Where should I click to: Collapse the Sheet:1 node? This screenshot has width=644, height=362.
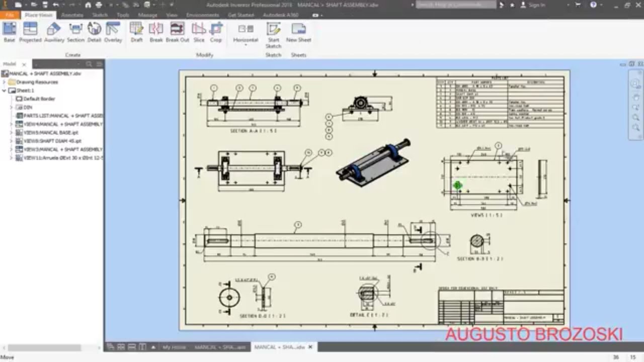(x=5, y=90)
